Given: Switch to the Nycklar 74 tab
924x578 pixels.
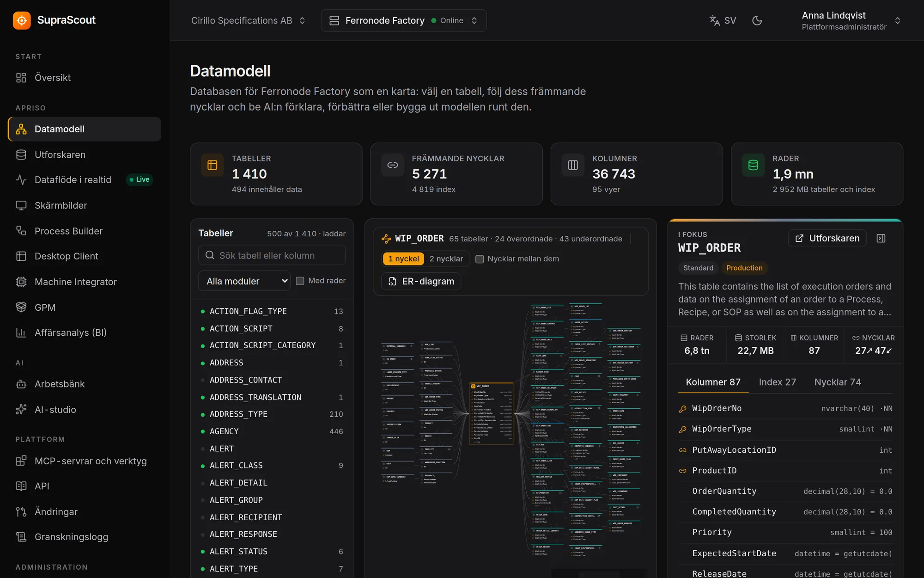Looking at the screenshot, I should 837,382.
